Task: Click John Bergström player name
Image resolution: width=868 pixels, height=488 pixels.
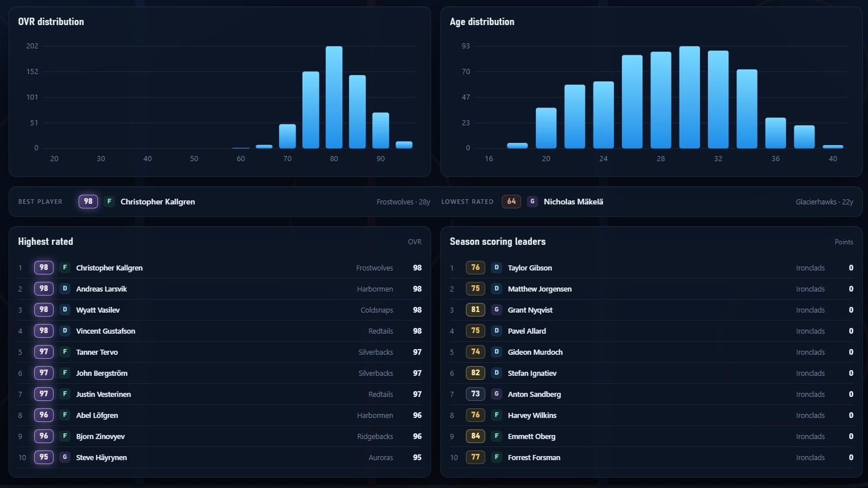Action: (x=102, y=373)
